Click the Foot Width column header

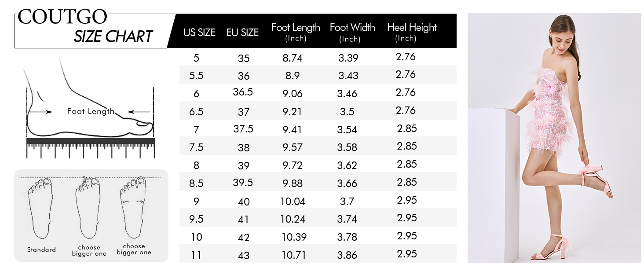pos(352,32)
